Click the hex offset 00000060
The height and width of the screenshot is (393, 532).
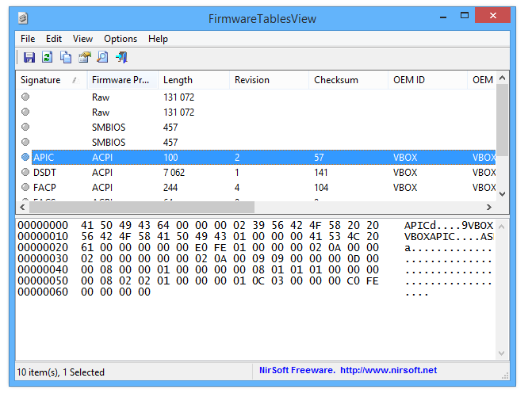43,292
